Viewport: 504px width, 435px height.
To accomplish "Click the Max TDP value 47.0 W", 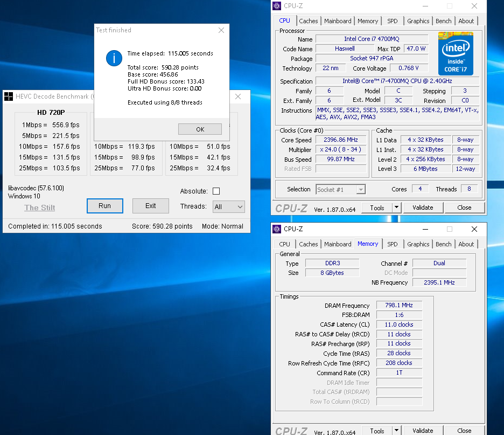I will 416,49.
